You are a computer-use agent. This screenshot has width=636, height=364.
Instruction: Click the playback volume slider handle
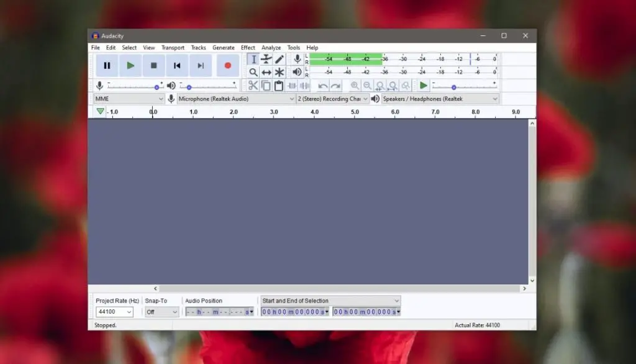coord(189,87)
